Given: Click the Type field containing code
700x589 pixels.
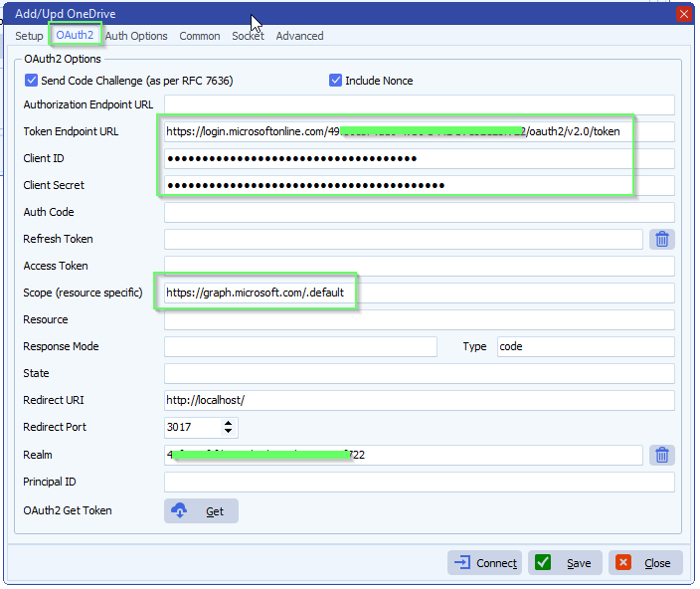Looking at the screenshot, I should (586, 346).
